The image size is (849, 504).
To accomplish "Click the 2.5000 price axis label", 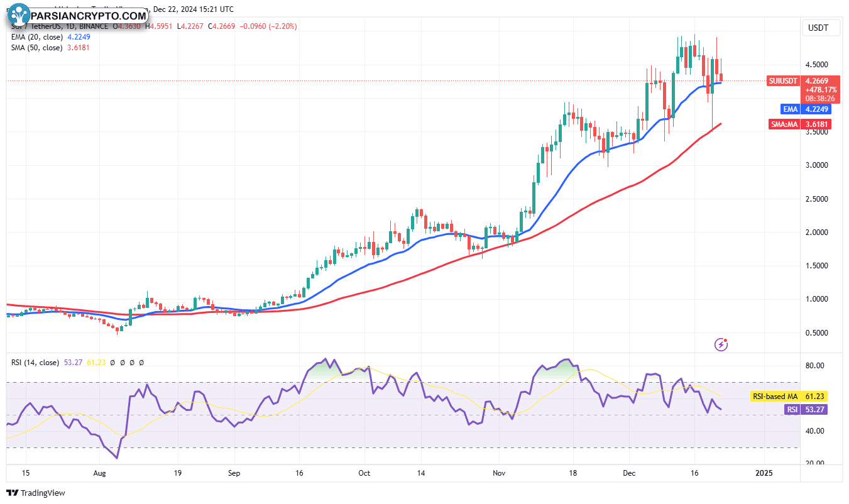I will 818,199.
